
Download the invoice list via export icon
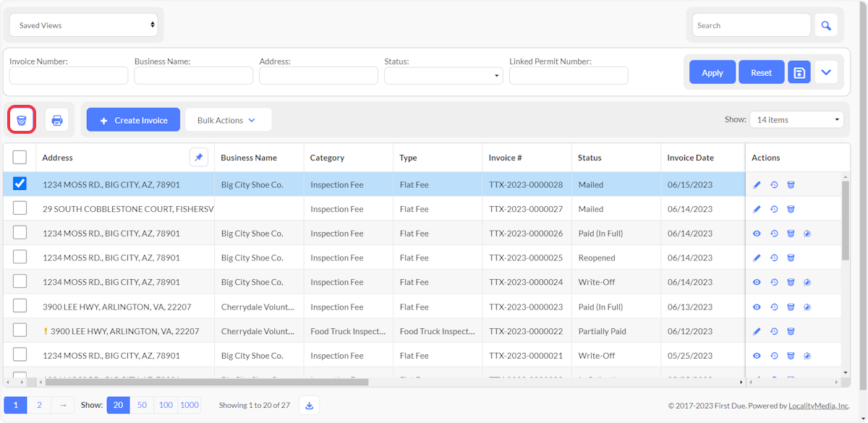310,406
